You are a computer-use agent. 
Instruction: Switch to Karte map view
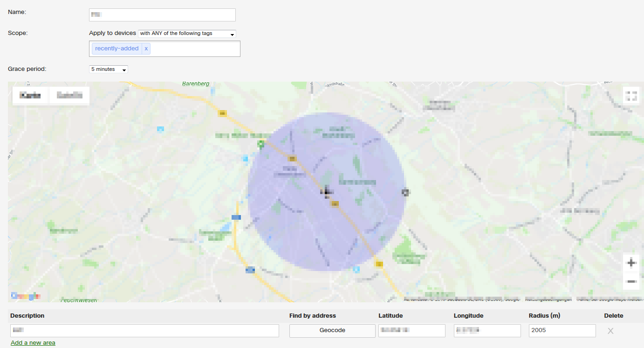pos(30,95)
